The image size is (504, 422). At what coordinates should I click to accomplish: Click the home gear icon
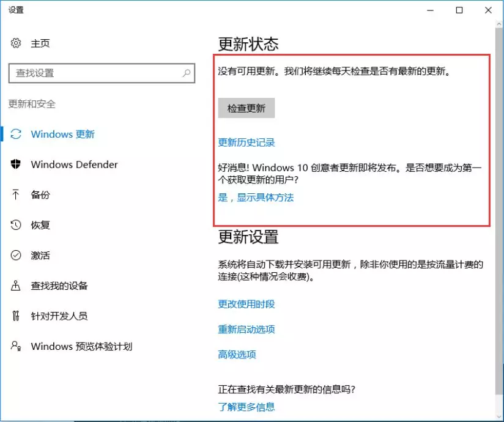(x=16, y=43)
